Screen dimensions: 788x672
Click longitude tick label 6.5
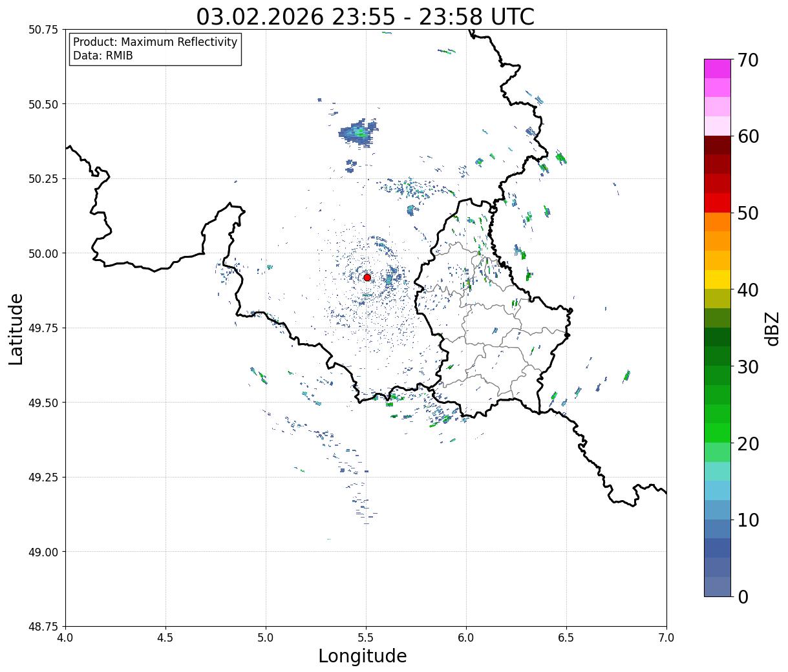click(x=566, y=638)
